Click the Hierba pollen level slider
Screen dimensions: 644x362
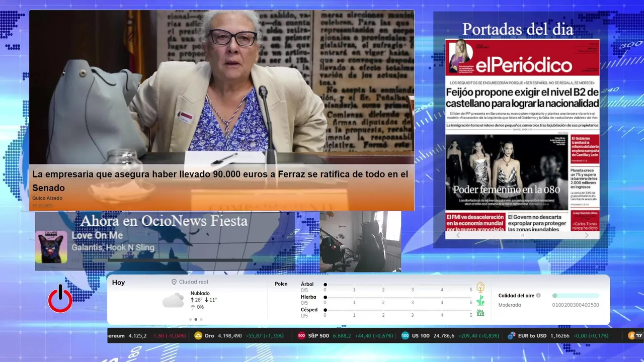click(398, 297)
